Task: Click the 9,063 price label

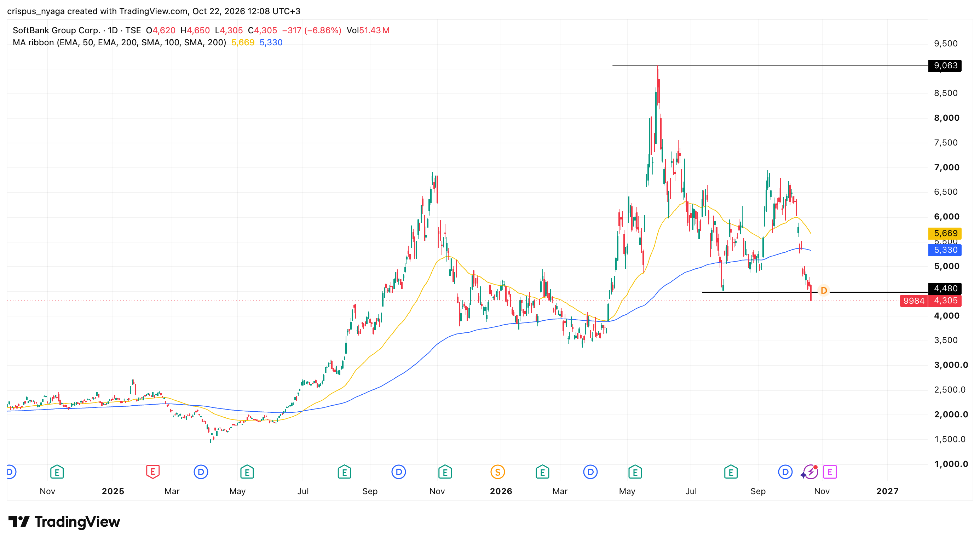Action: click(x=945, y=65)
